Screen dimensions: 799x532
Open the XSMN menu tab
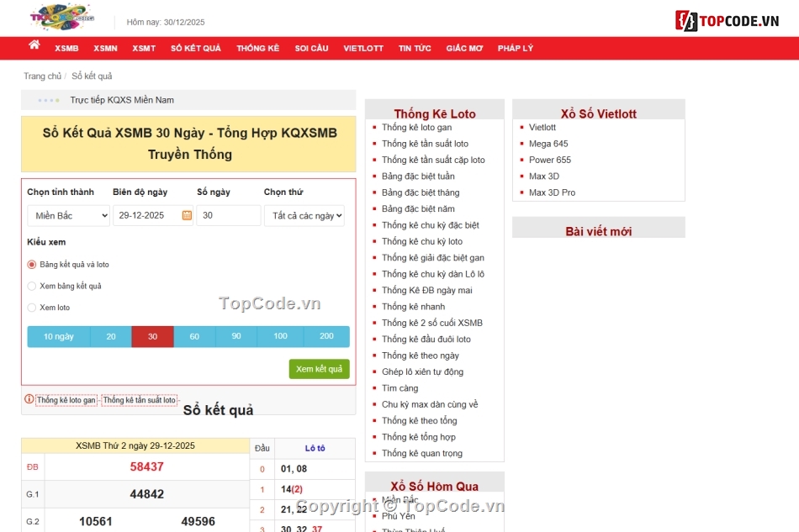(x=105, y=48)
